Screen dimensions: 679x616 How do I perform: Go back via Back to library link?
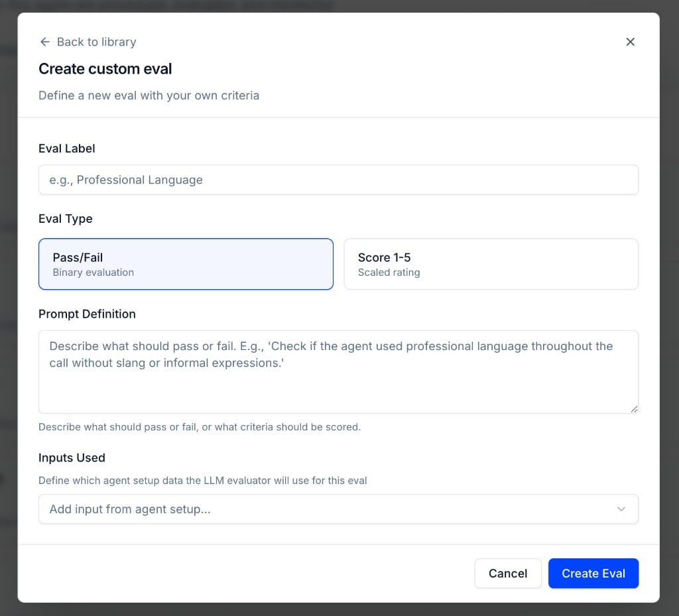pos(88,42)
